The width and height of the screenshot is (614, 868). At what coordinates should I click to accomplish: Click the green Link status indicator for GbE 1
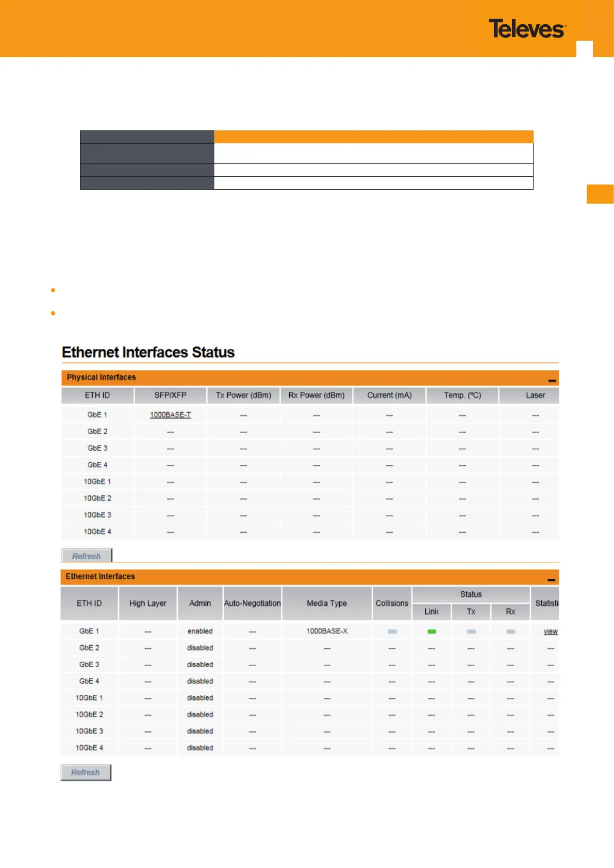(432, 631)
